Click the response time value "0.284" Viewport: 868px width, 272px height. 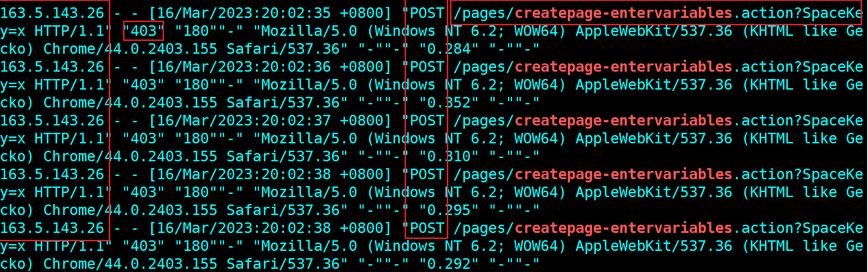tap(449, 49)
